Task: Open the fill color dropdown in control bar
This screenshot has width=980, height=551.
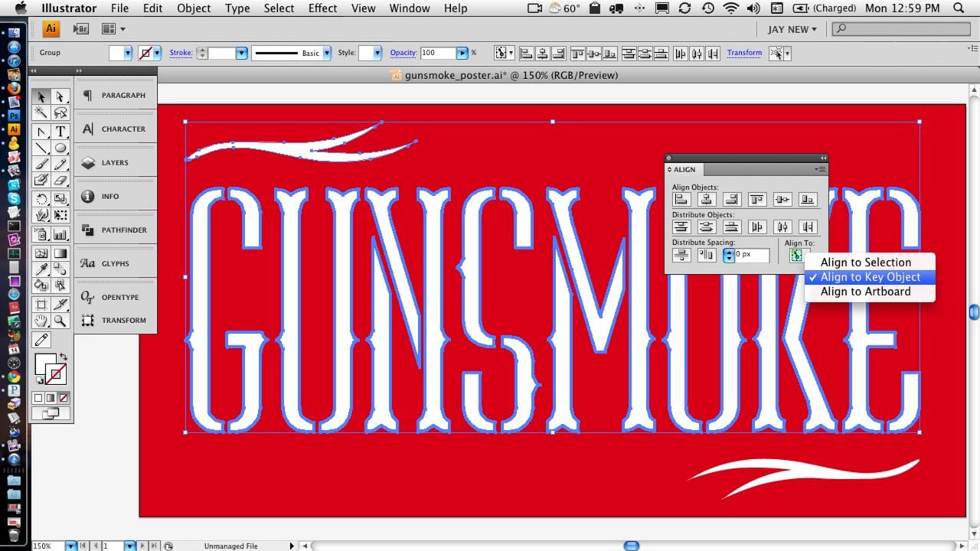Action: click(127, 53)
